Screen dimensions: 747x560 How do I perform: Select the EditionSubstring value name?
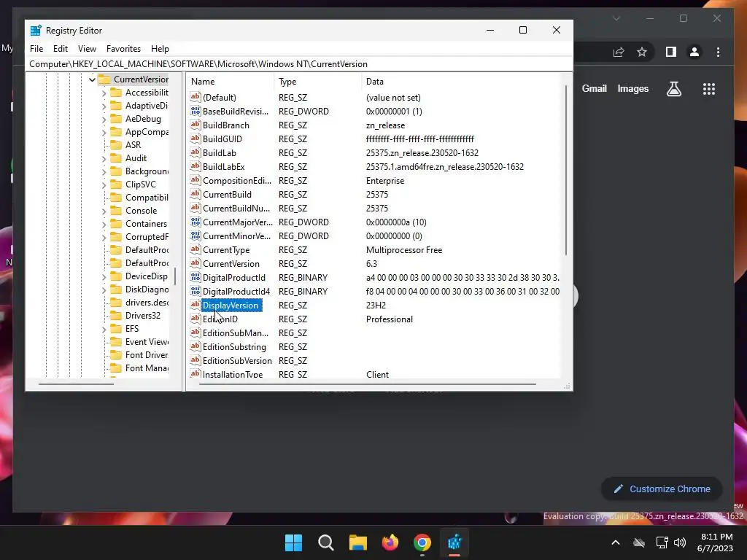(x=234, y=346)
